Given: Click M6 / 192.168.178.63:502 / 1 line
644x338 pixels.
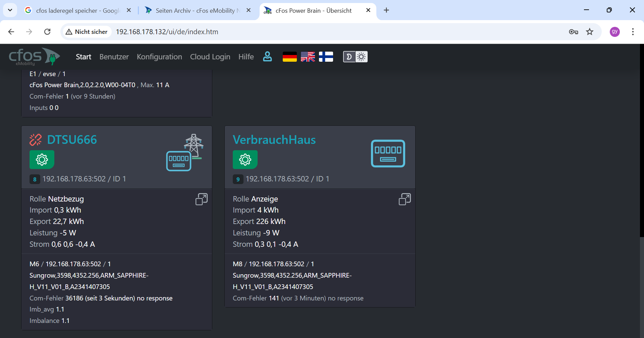Looking at the screenshot, I should [x=70, y=264].
